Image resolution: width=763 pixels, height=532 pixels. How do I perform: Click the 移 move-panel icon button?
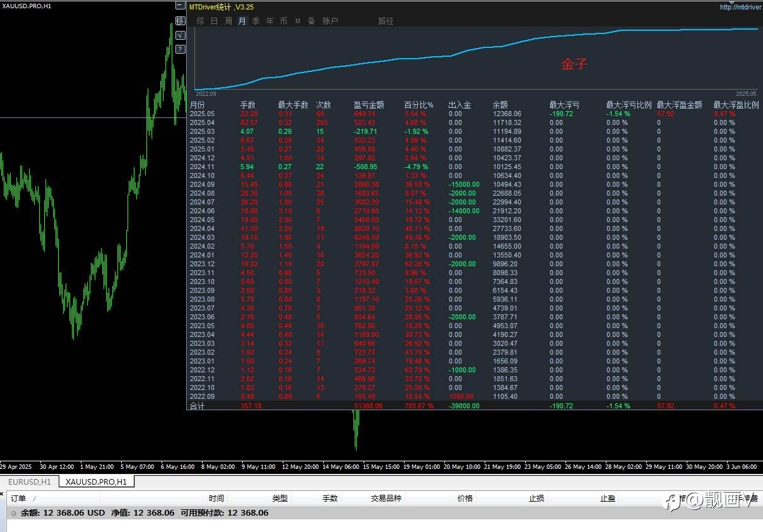point(180,20)
